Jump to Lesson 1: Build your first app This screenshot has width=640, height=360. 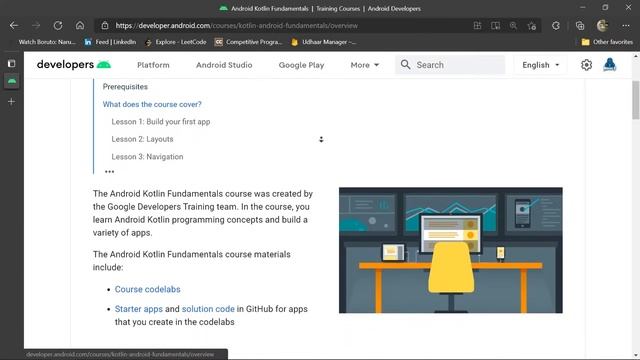(x=161, y=122)
